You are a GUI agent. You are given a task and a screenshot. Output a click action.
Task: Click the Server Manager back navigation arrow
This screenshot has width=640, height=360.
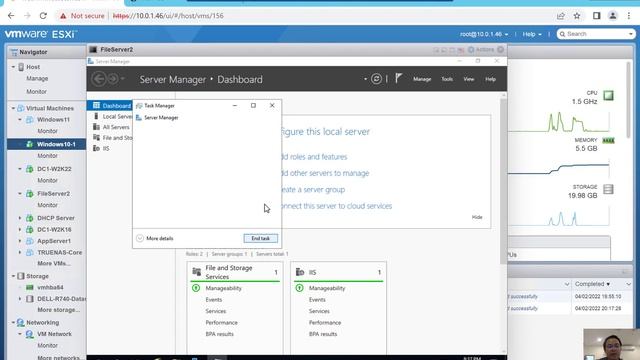(x=99, y=79)
